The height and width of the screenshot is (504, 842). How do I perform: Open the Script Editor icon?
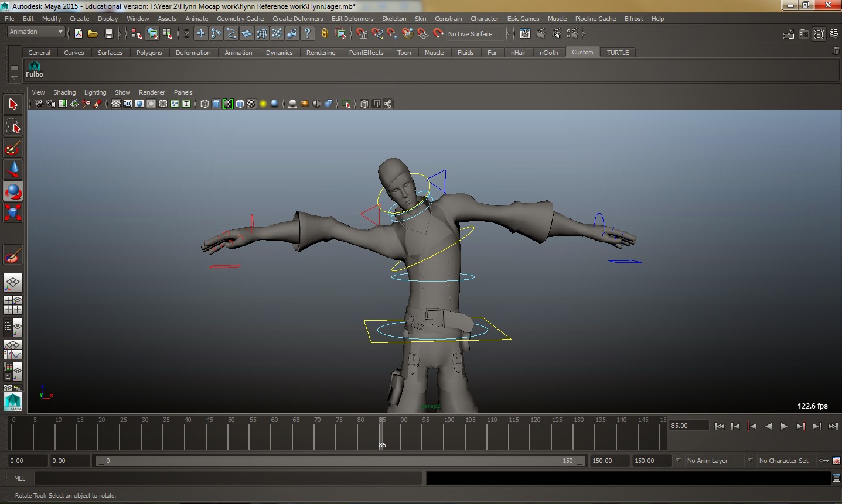836,478
